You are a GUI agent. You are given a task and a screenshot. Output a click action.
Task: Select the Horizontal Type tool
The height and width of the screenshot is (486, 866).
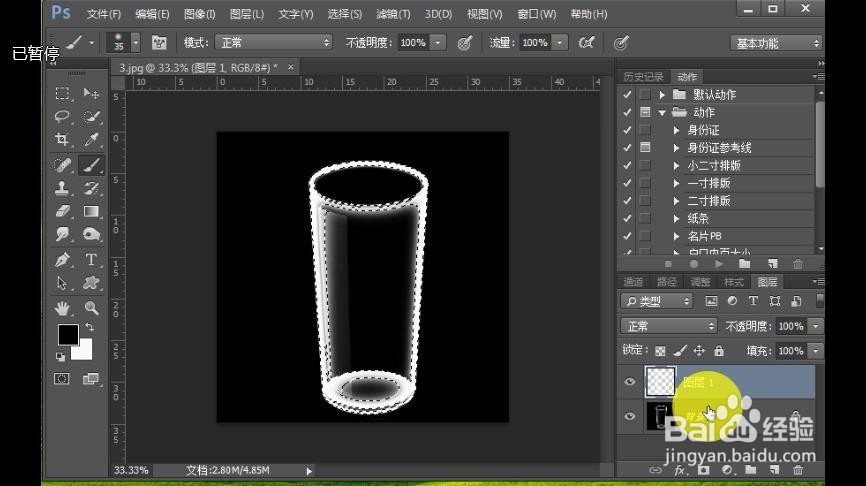coord(91,260)
